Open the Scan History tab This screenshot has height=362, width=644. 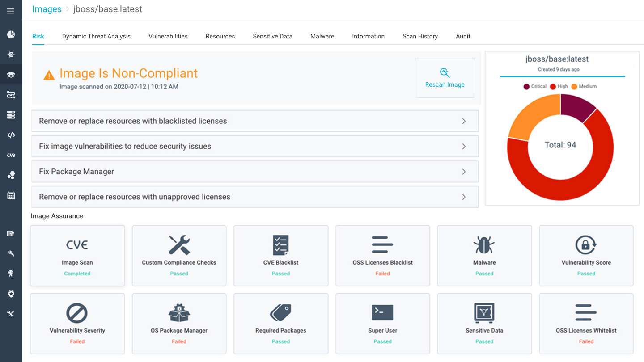coord(420,36)
